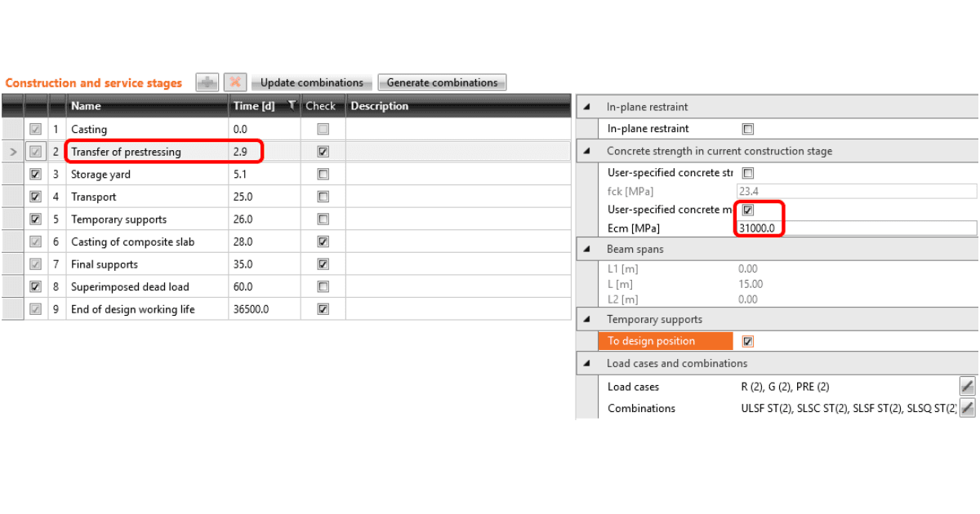This screenshot has width=980, height=514.
Task: Click the Time column filter icon
Action: pyautogui.click(x=292, y=105)
